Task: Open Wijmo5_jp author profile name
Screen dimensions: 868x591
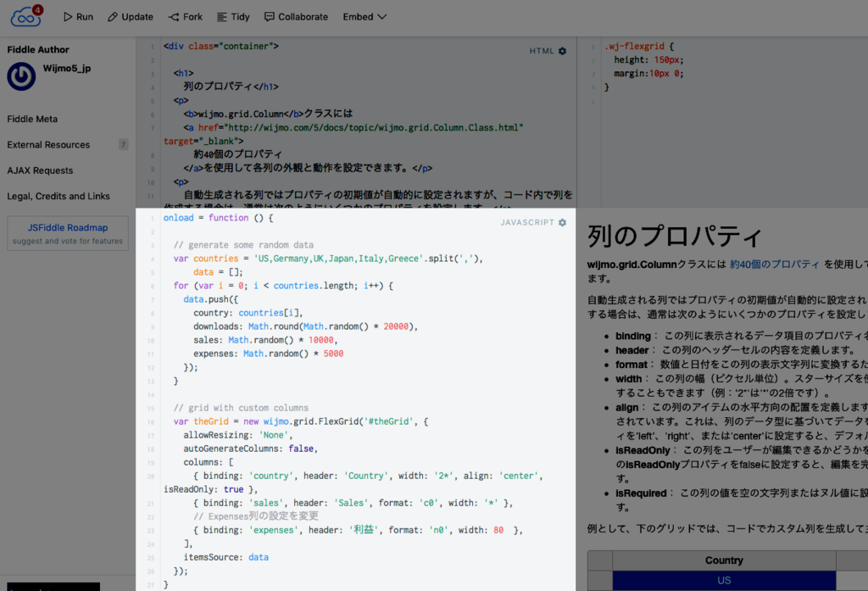Action: (67, 69)
